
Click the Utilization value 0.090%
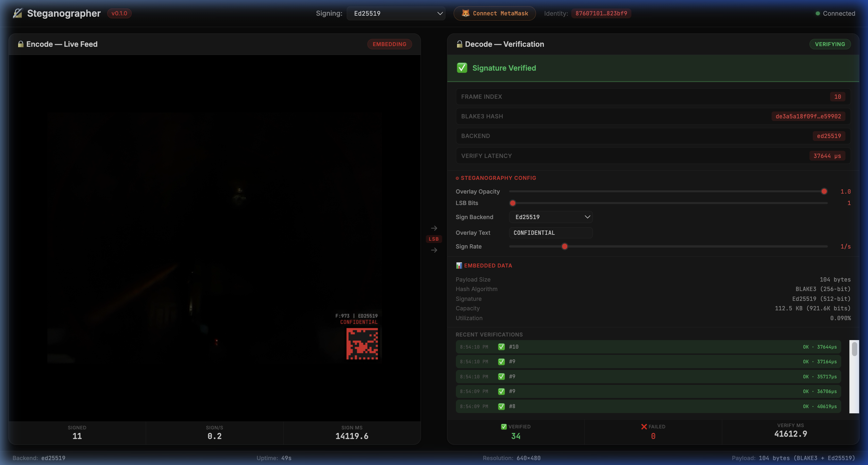click(840, 318)
